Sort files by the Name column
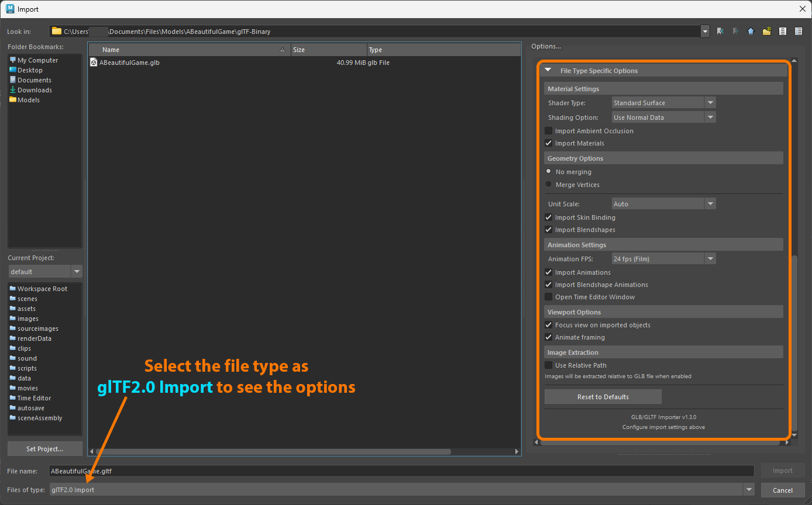Viewport: 812px width, 505px height. tap(187, 49)
